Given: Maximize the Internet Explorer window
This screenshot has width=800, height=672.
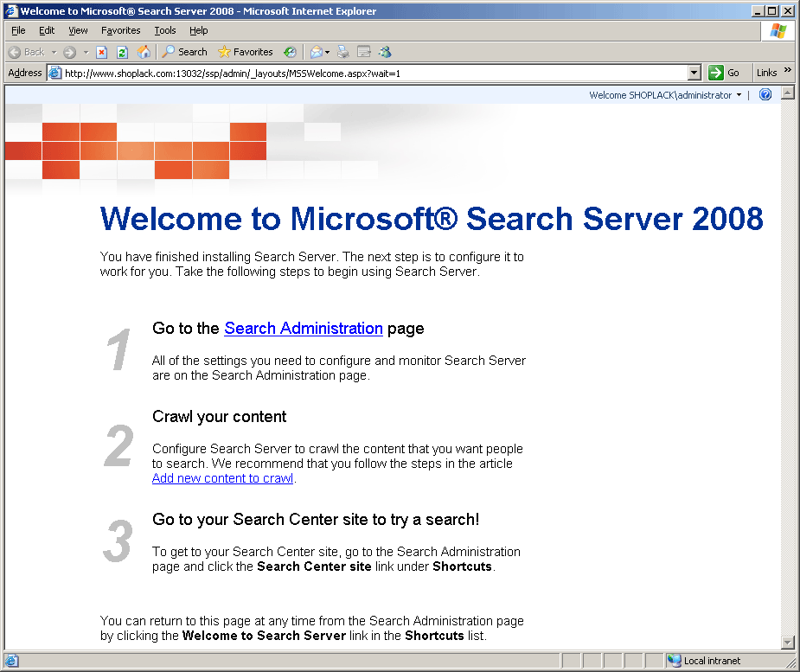Looking at the screenshot, I should (772, 10).
